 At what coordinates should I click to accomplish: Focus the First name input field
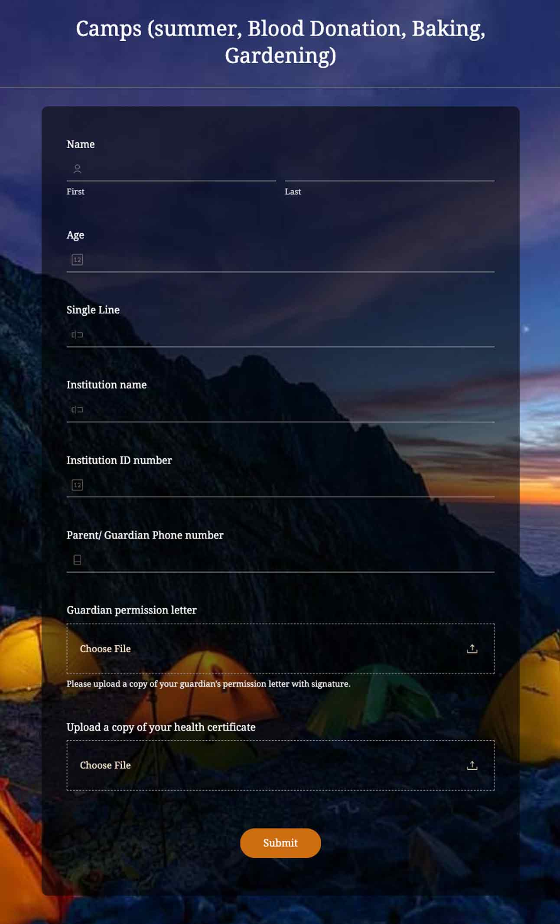[x=171, y=169]
